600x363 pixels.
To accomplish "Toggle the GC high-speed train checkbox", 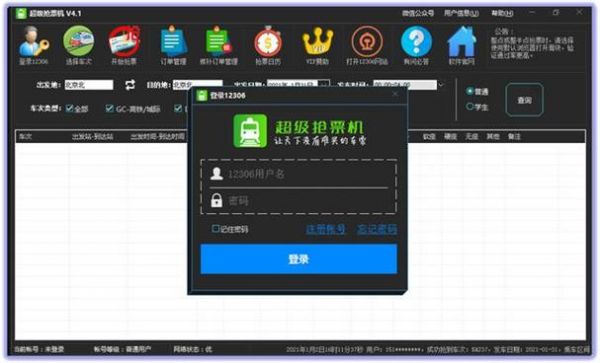I will pyautogui.click(x=109, y=109).
